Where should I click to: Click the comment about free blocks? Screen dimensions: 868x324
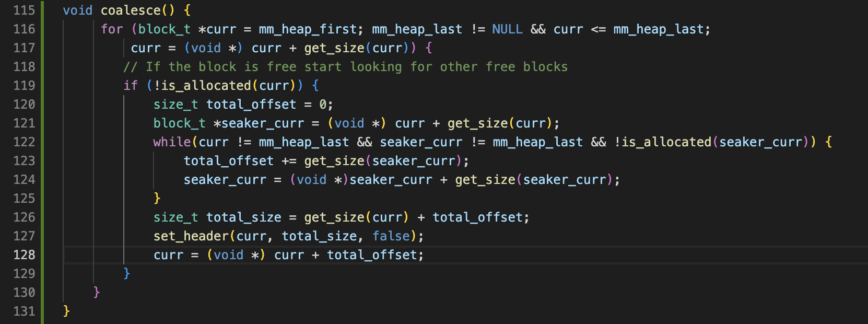345,67
